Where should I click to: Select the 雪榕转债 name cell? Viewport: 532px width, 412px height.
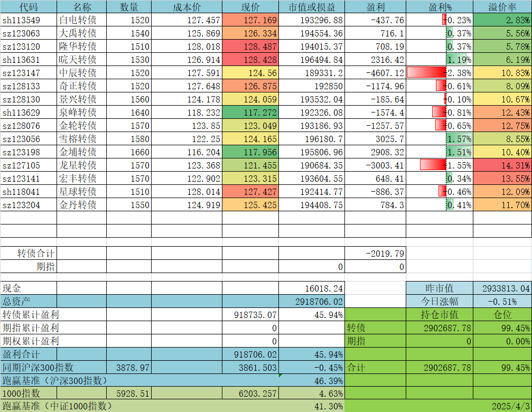click(82, 139)
